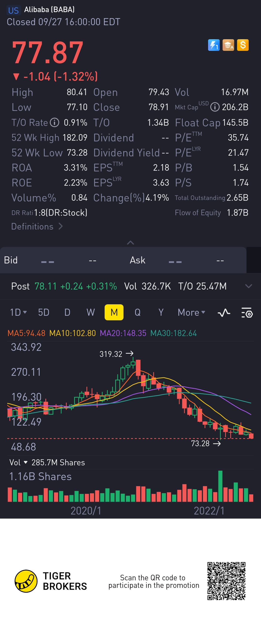This screenshot has width=261, height=644.
Task: Tap the MA20:148.35 indicator label
Action: (x=123, y=333)
